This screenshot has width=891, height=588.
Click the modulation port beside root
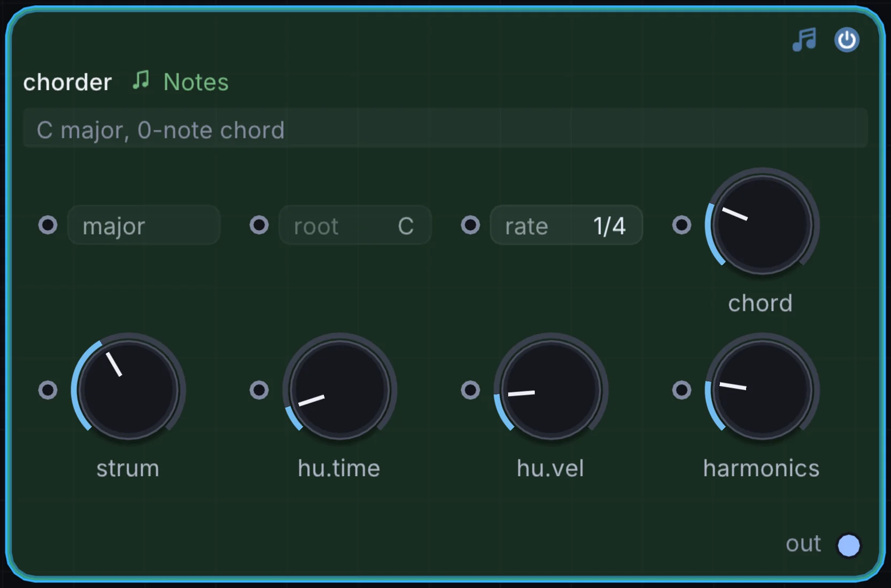pos(259,225)
